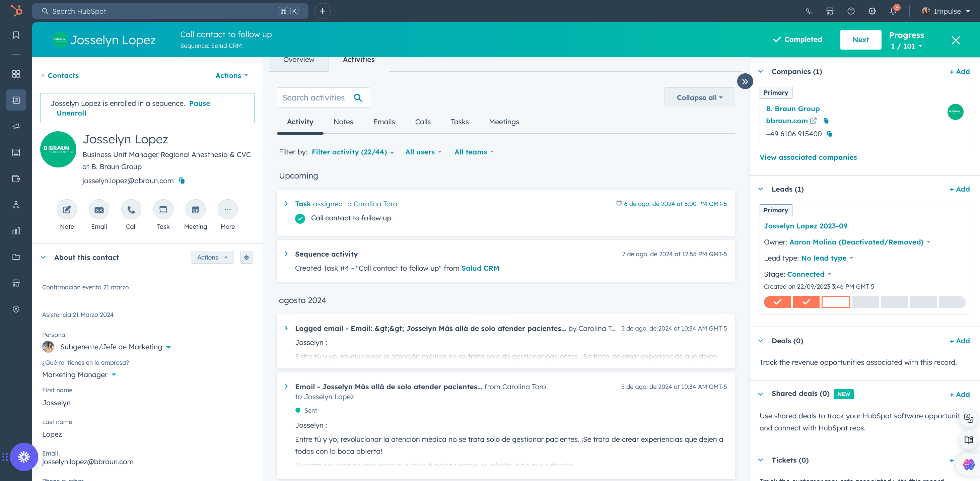Click into the Search HubSpot bar

click(170, 11)
